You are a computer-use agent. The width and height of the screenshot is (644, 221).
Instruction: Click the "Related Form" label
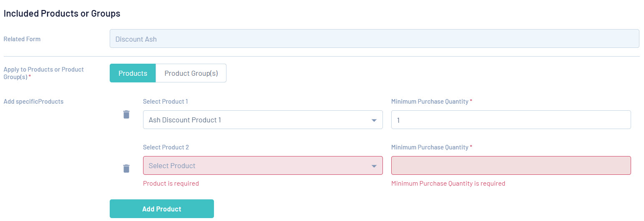point(22,39)
